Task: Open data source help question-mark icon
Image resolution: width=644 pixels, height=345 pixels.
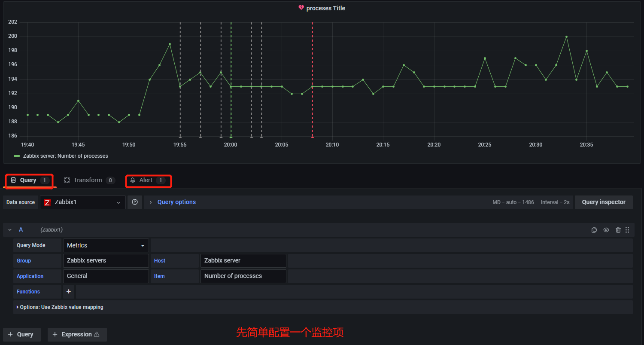Action: click(135, 202)
